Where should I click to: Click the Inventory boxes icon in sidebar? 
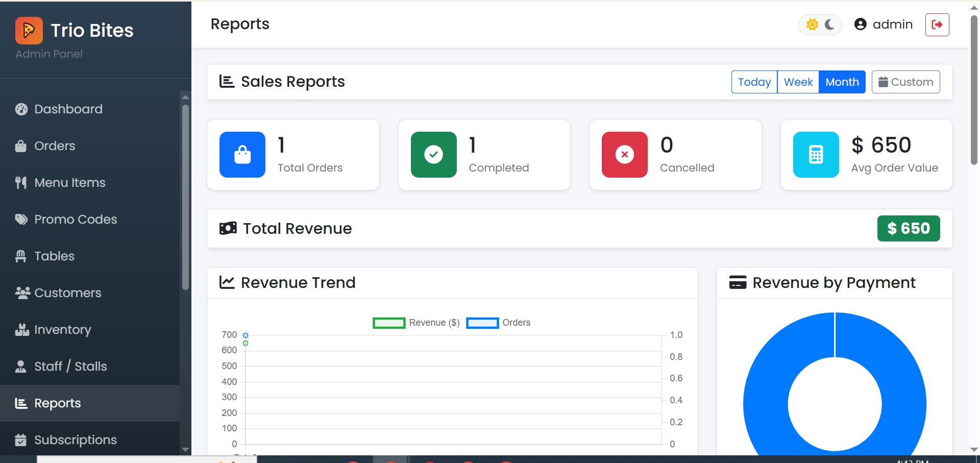21,330
